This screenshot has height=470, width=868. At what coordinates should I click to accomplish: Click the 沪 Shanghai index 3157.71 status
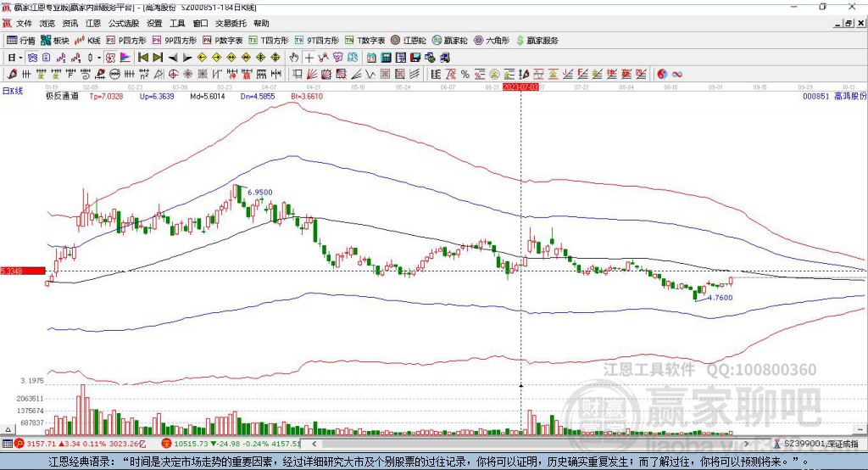coord(82,444)
